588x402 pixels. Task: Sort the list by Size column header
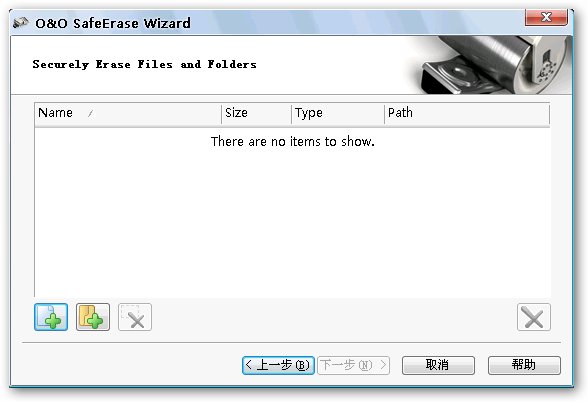pos(256,113)
